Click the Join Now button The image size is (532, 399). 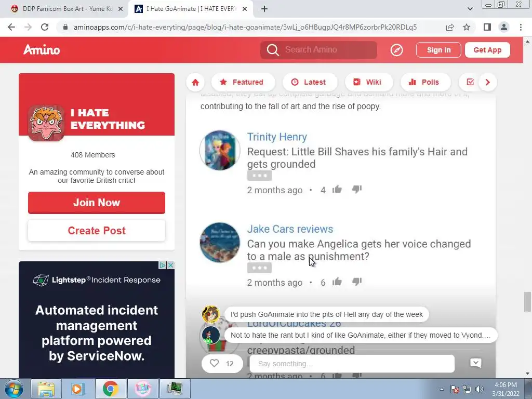point(97,203)
